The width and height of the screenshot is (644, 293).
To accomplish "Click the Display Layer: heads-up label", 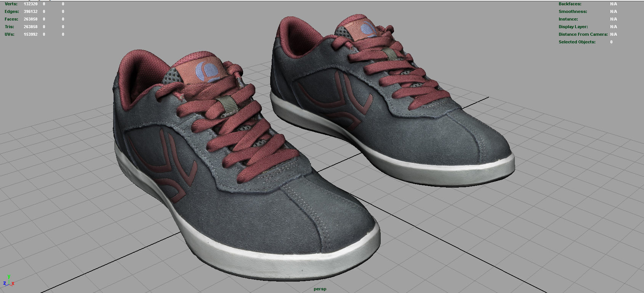I will (573, 27).
